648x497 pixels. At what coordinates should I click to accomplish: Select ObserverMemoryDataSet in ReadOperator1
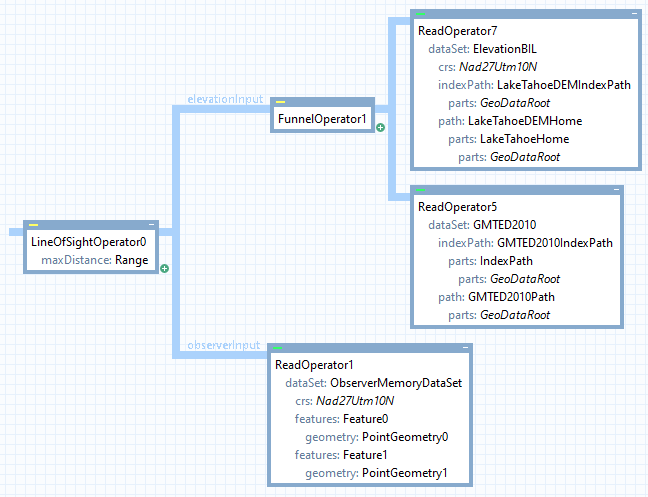tap(395, 382)
